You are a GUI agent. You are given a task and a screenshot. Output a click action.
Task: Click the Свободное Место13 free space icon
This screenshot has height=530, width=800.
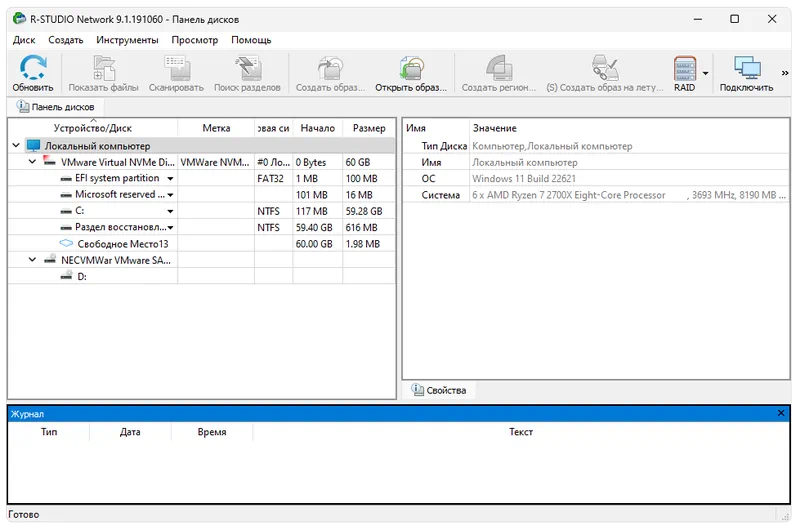[66, 243]
